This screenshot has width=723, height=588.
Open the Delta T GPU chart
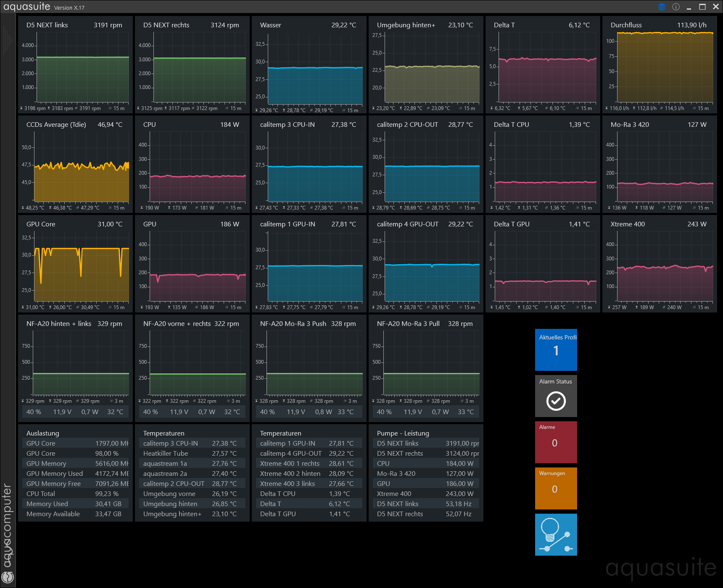pyautogui.click(x=543, y=263)
